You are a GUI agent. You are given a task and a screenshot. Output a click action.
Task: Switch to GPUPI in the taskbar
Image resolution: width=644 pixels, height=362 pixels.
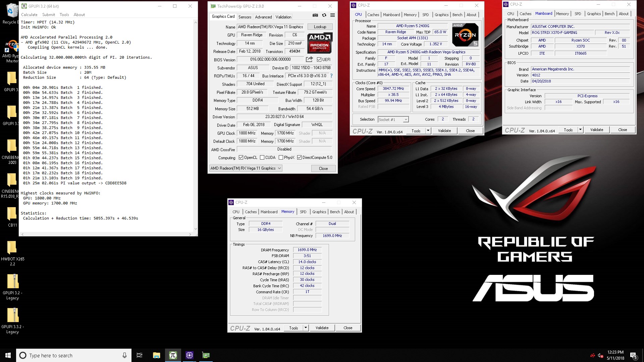pos(173,355)
